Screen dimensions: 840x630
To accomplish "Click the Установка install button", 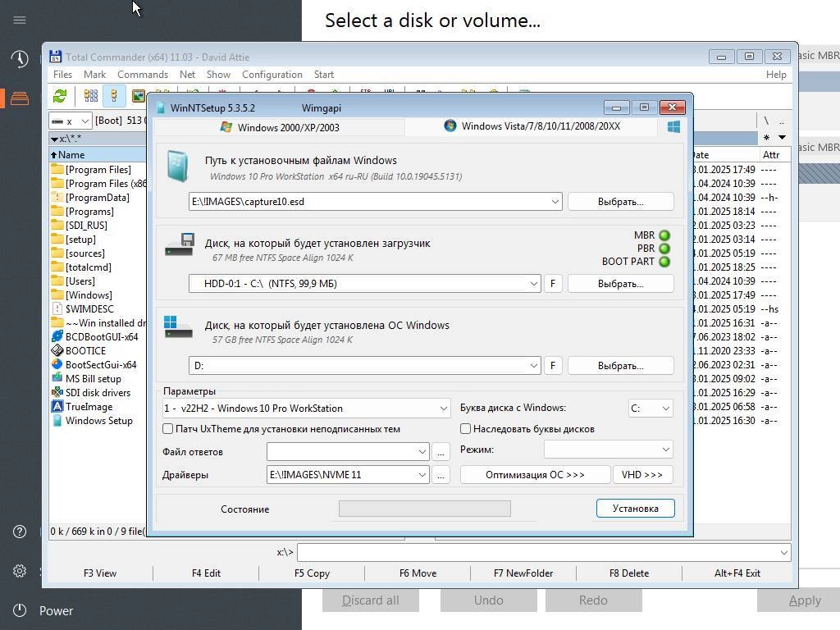I will point(636,509).
